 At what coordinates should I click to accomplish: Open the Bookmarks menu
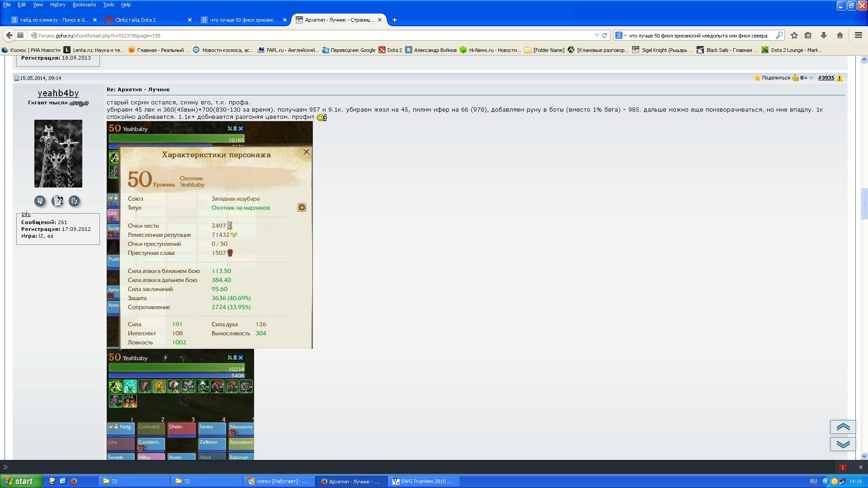coord(84,5)
